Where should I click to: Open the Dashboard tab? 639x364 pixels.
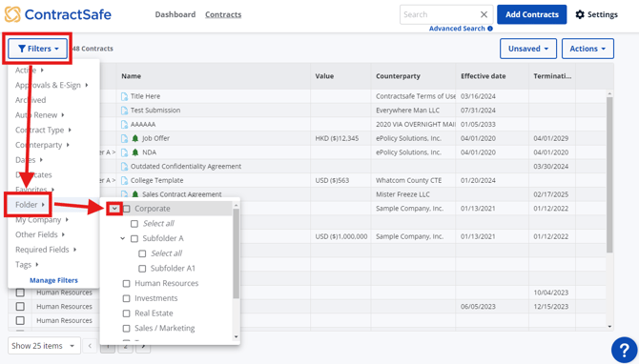click(x=175, y=14)
